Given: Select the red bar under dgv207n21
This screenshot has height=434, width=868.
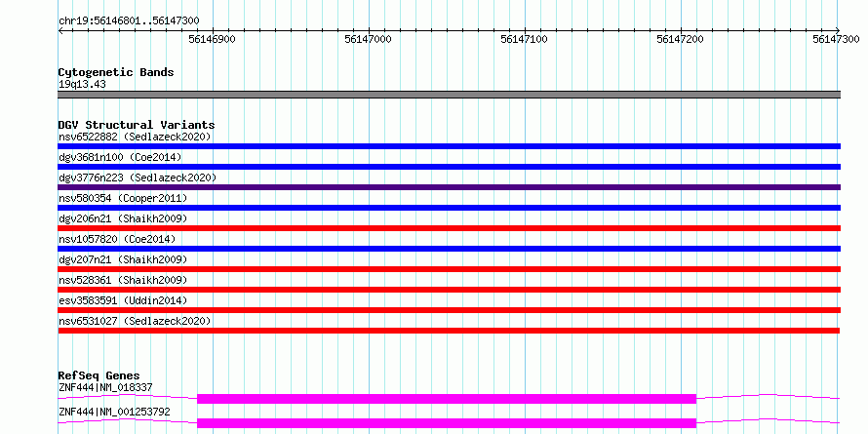Looking at the screenshot, I should 449,269.
